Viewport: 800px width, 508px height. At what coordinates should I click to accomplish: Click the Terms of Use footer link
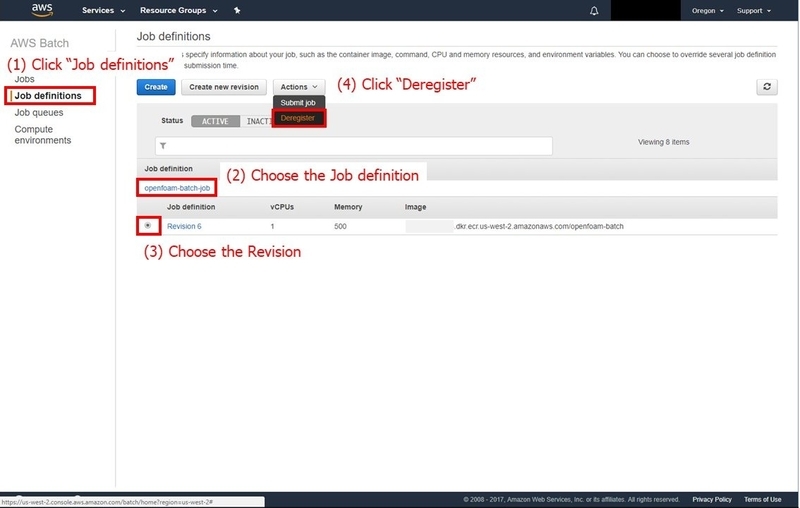pyautogui.click(x=762, y=499)
